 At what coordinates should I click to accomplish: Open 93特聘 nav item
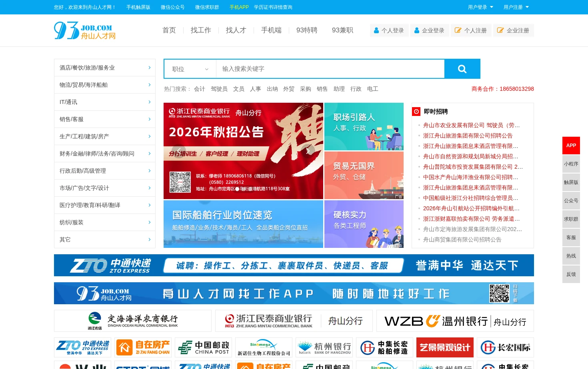pyautogui.click(x=307, y=30)
